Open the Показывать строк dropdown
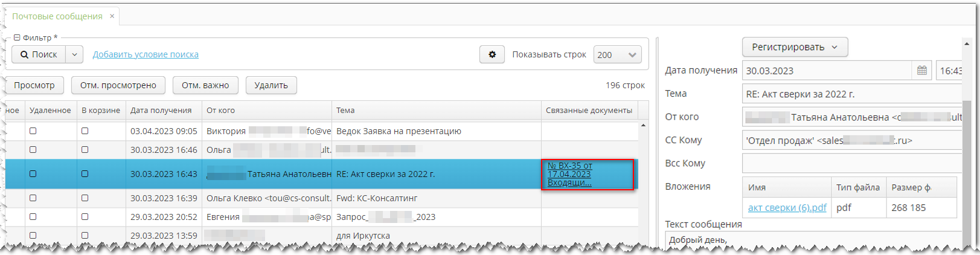The width and height of the screenshot is (980, 255). point(617,54)
